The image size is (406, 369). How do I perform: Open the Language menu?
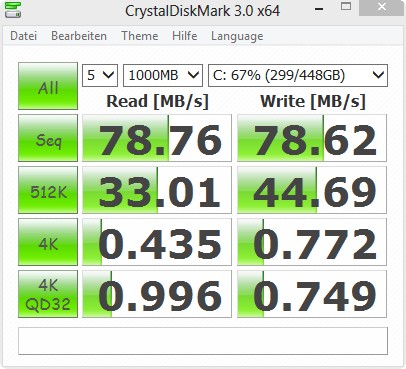237,36
